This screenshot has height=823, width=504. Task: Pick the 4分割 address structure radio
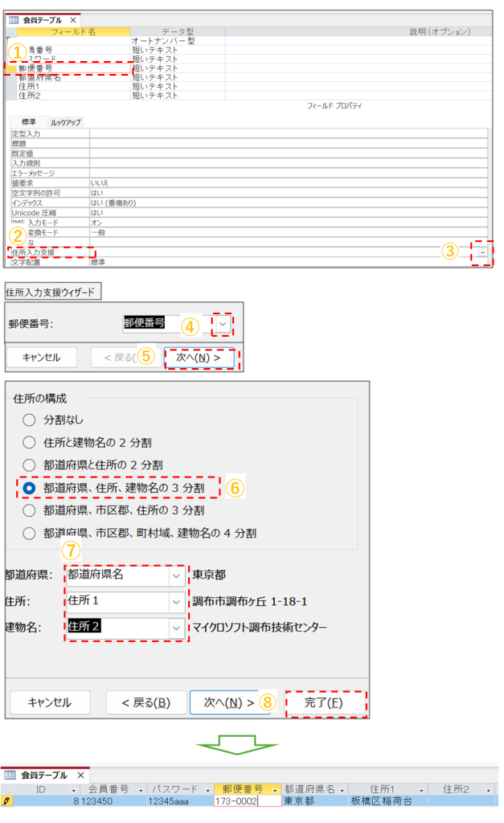coord(29,533)
